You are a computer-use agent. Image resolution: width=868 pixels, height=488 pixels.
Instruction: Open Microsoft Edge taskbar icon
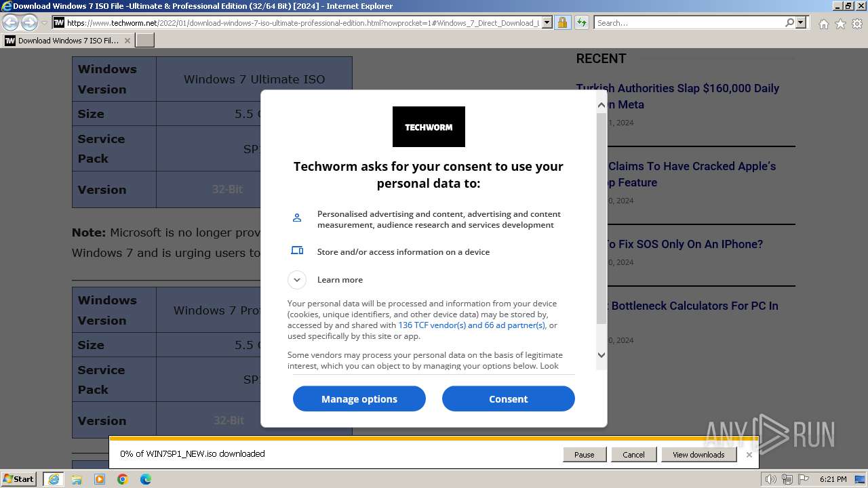pos(146,479)
